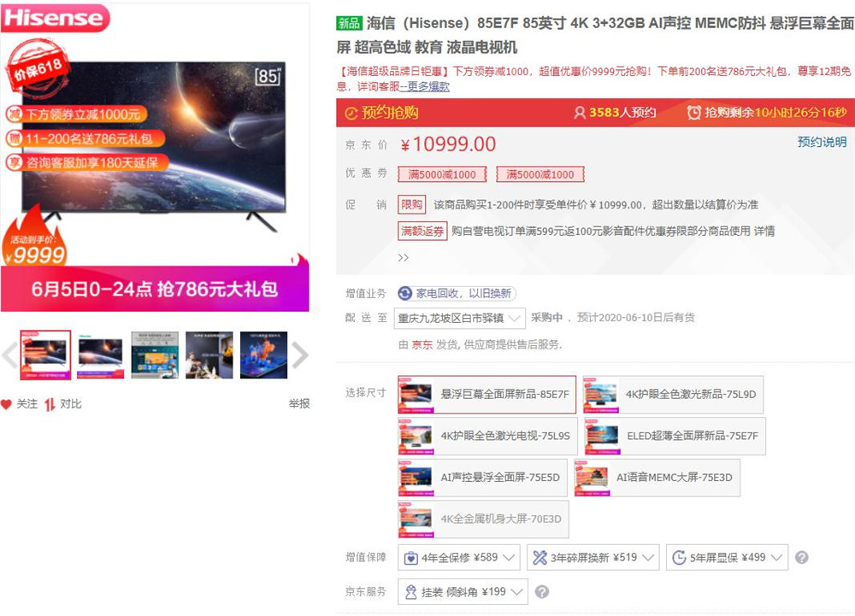Open the 更多爆款 link

[428, 86]
